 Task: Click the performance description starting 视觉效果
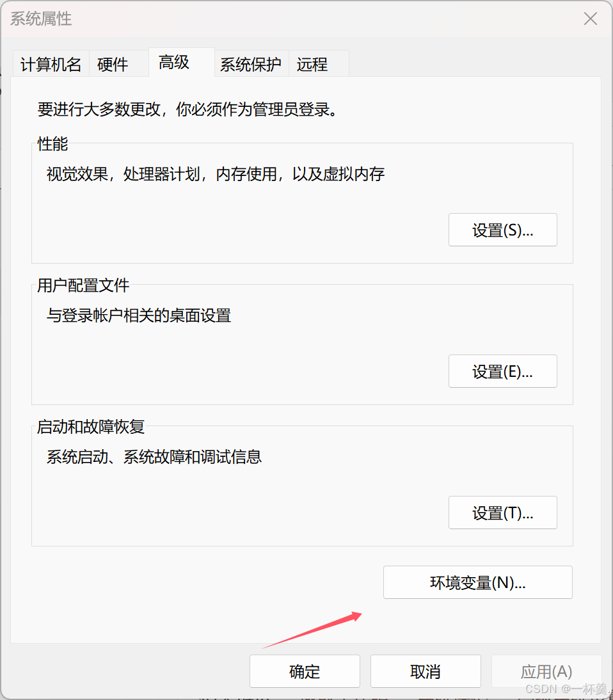[216, 174]
